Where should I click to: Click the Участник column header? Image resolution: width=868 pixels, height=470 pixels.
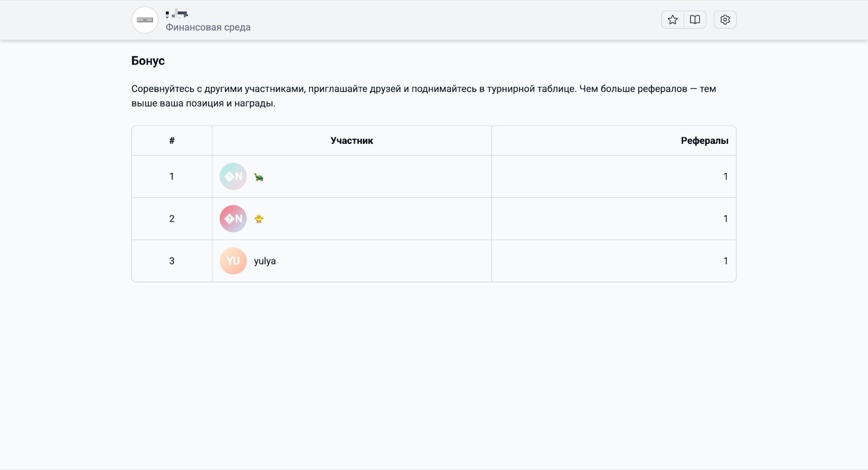(352, 141)
